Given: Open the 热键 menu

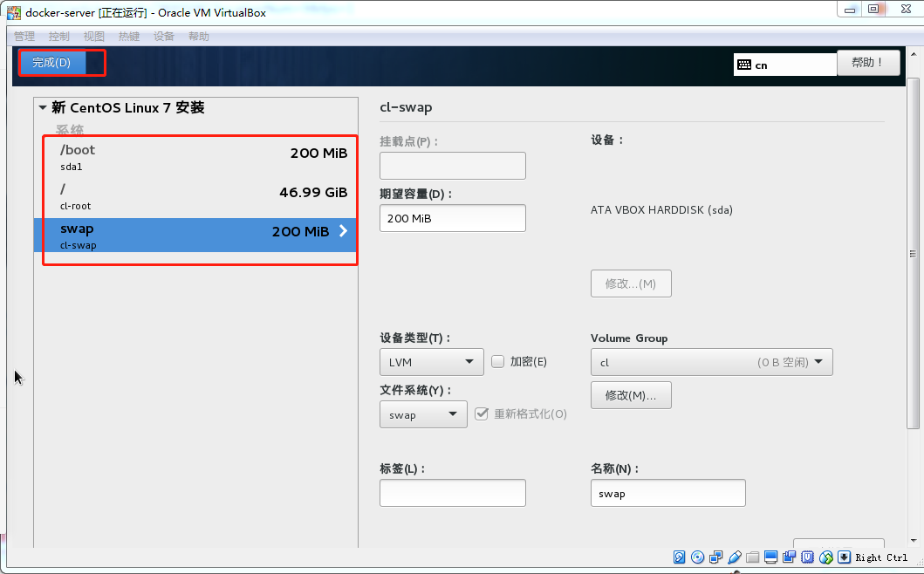Looking at the screenshot, I should click(129, 37).
